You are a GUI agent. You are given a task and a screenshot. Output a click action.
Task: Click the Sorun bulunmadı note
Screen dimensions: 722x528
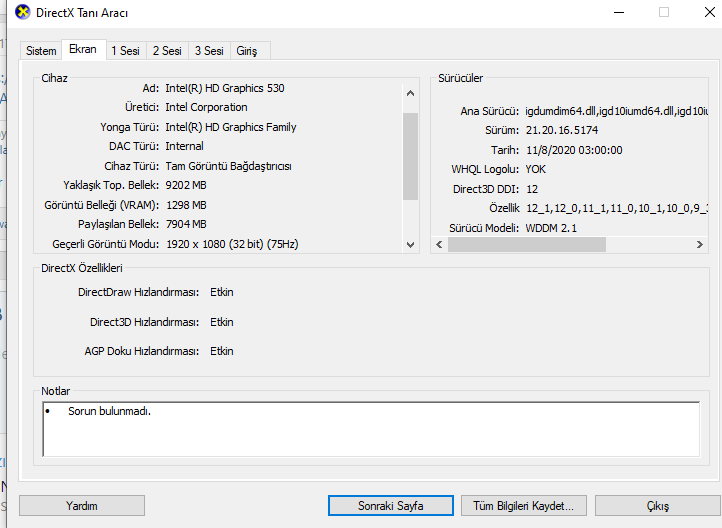110,411
